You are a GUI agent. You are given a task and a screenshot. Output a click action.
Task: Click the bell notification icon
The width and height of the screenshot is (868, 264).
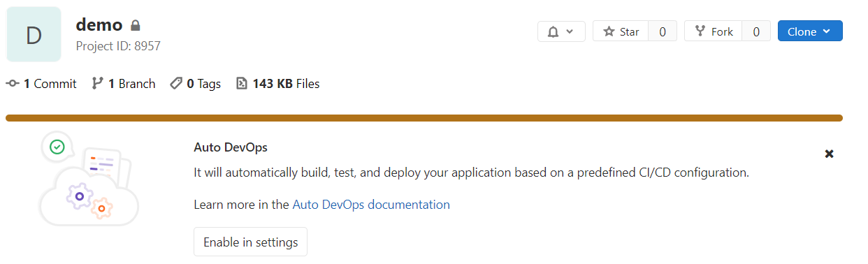554,31
